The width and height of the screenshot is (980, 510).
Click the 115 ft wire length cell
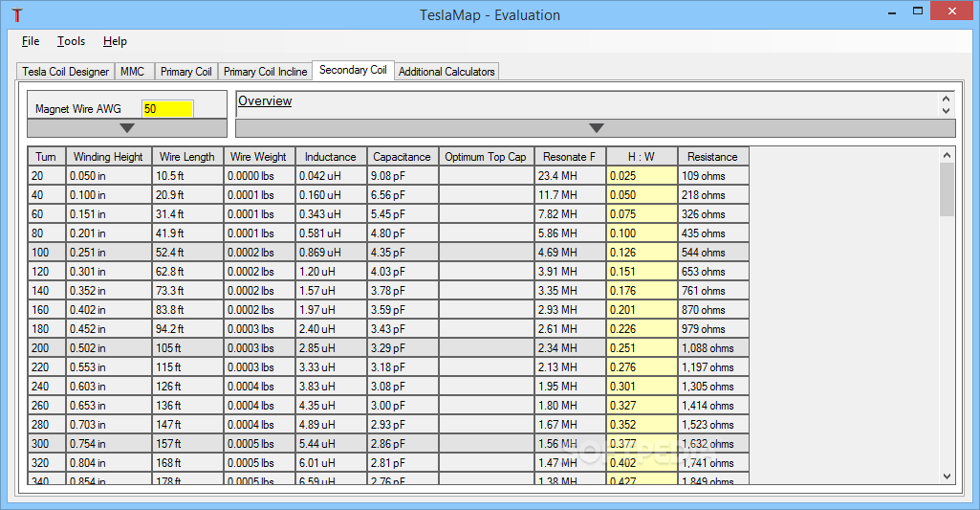tap(187, 367)
